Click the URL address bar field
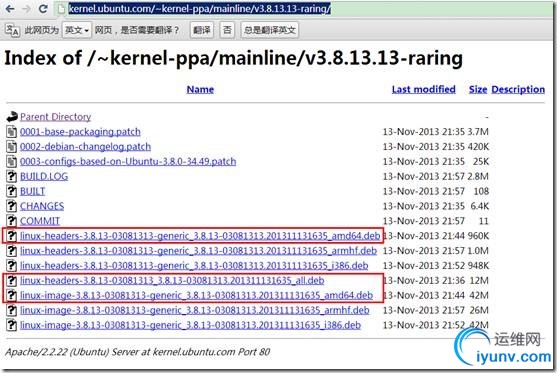Screen dimensions: 557x373 (x=304, y=9)
